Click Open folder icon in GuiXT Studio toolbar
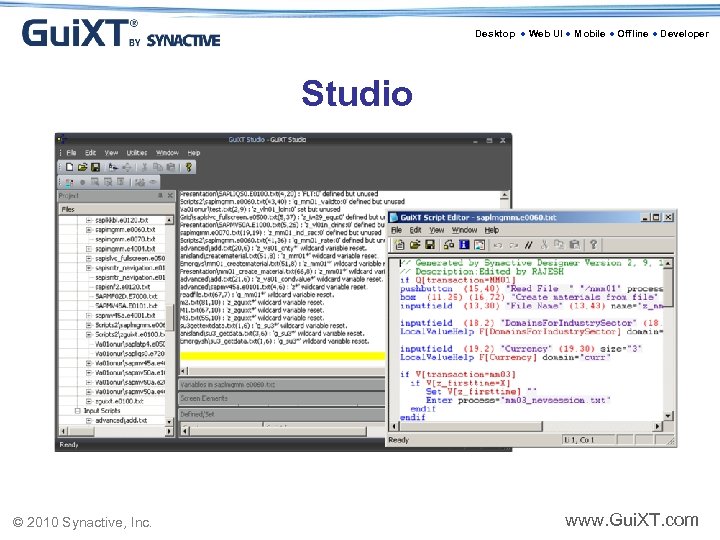Image resolution: width=720 pixels, height=540 pixels. (82, 167)
